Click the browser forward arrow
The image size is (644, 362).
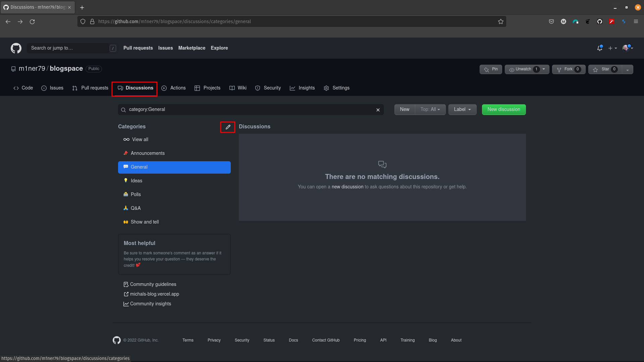[x=20, y=21]
